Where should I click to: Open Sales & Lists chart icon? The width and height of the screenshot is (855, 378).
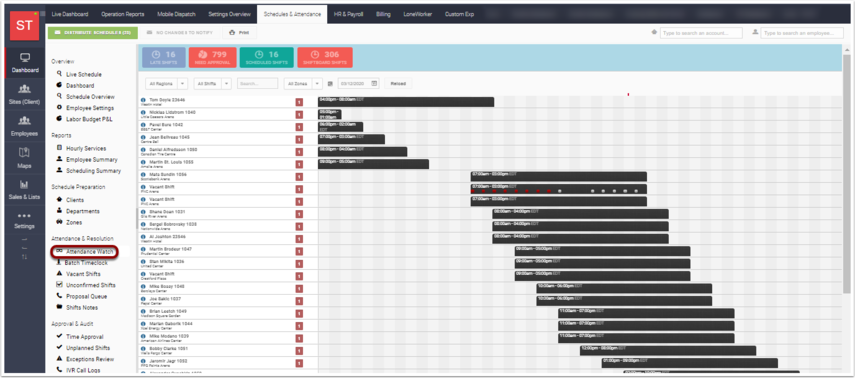(x=25, y=184)
